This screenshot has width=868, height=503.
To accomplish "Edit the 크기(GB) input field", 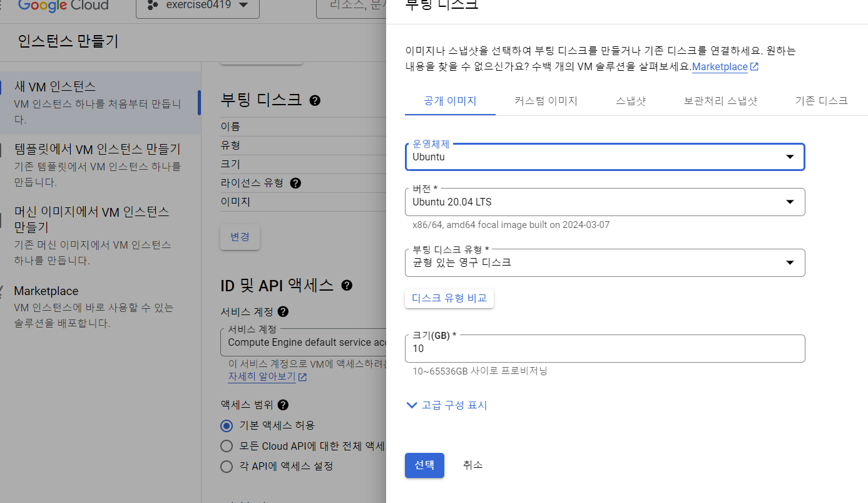I will coord(605,348).
